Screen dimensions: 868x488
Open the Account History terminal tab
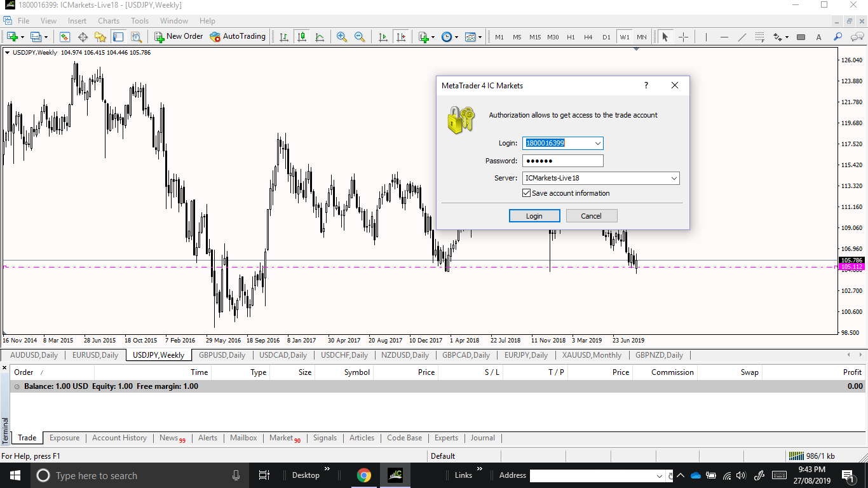point(119,438)
